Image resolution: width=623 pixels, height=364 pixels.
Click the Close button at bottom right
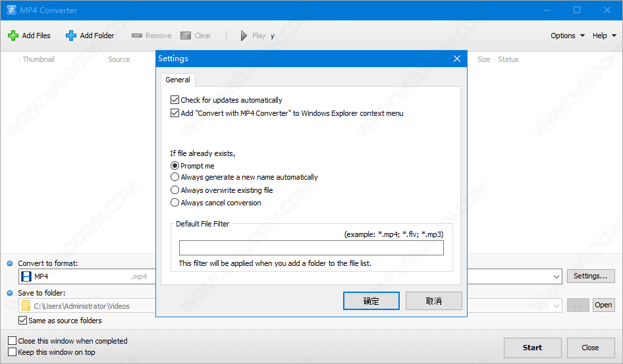coord(591,348)
